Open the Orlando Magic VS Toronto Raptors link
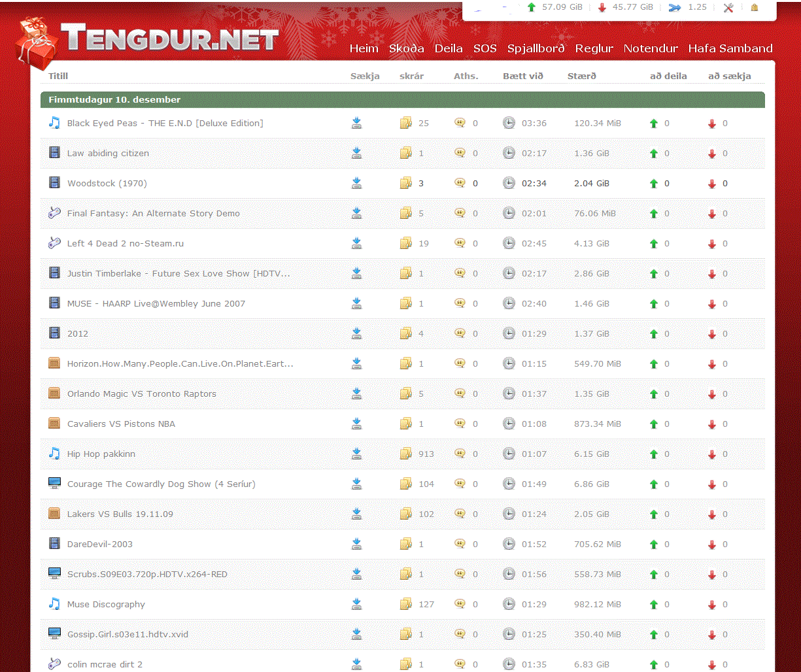The height and width of the screenshot is (672, 801). pos(141,394)
